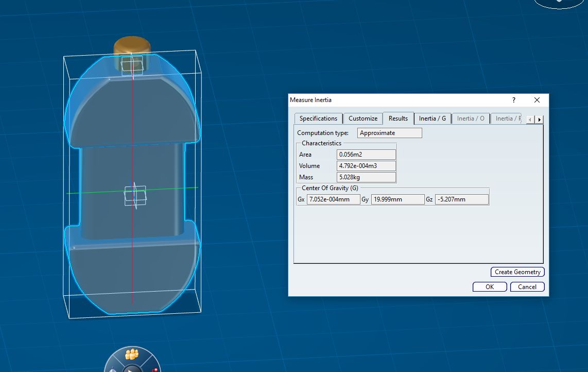Open the Specifications tab
588x372 pixels.
pyautogui.click(x=318, y=119)
